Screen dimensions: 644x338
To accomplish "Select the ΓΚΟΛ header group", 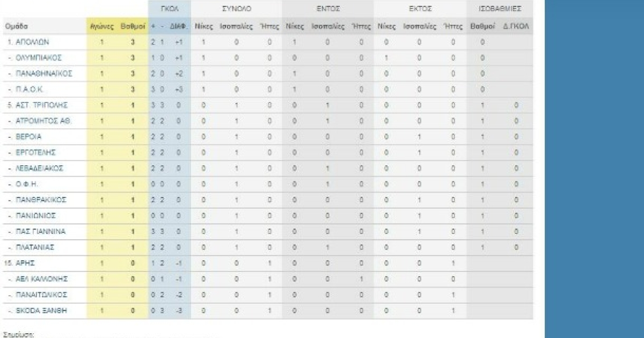I will (x=169, y=9).
